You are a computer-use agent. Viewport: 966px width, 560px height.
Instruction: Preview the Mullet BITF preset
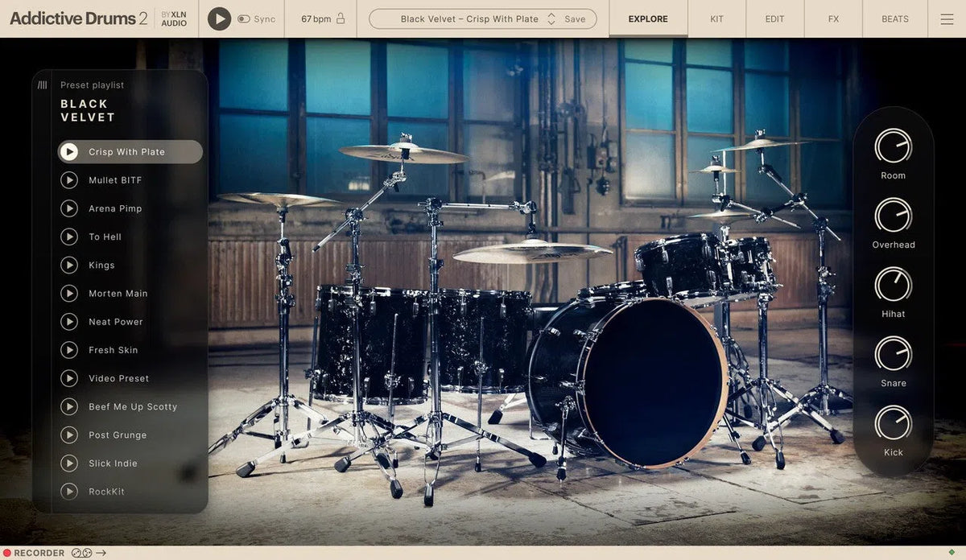[69, 180]
